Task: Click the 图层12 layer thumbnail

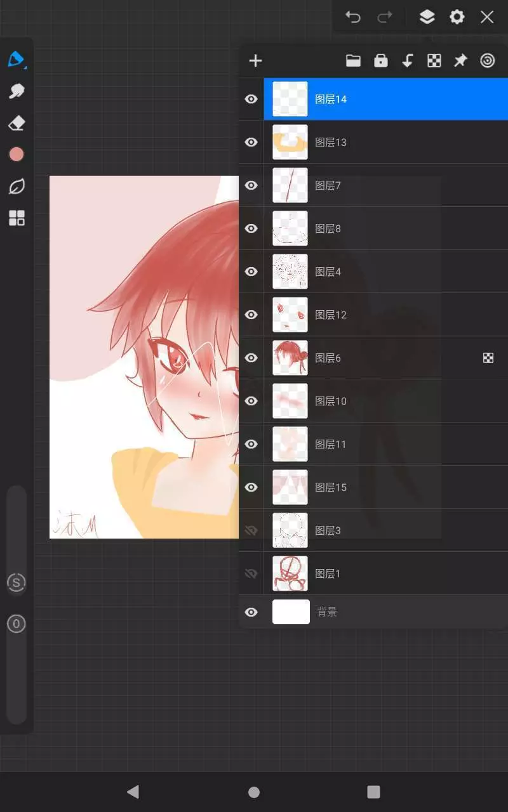Action: 290,315
